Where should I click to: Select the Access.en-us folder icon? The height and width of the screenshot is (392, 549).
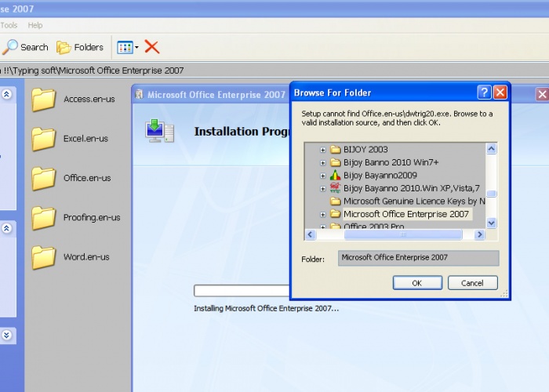43,100
